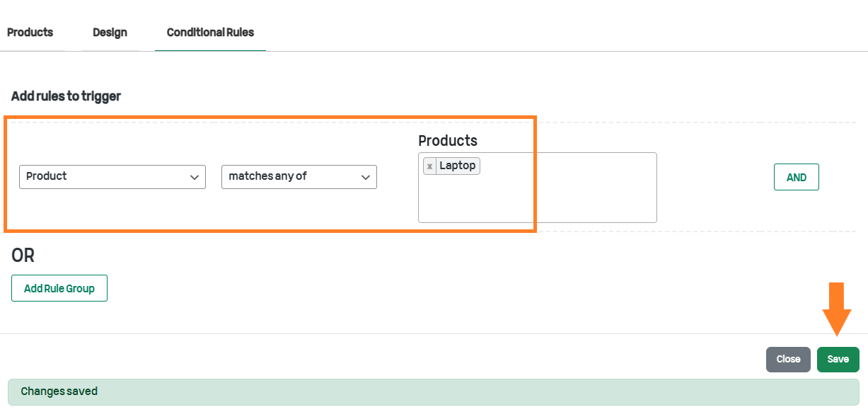Screen dimensions: 868x412
Task: Click the gray Close button
Action: (788, 360)
